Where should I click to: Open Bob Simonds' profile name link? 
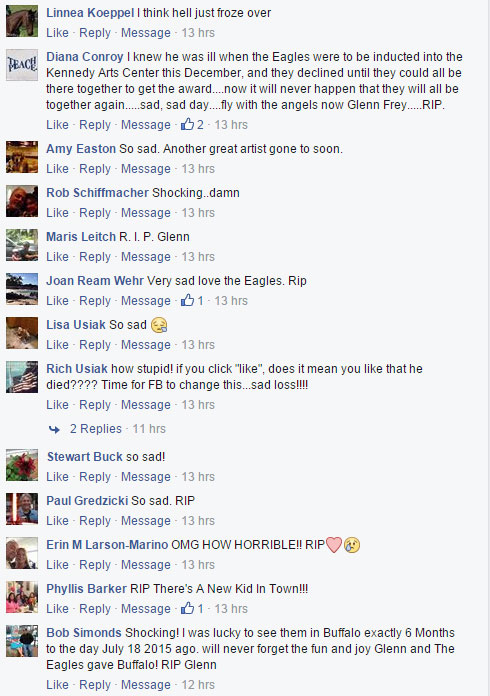pos(83,633)
